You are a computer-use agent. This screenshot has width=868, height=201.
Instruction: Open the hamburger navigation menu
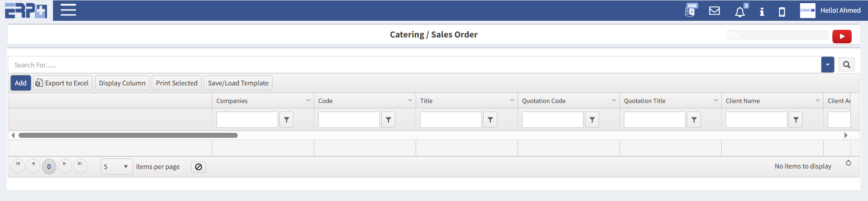(x=68, y=10)
